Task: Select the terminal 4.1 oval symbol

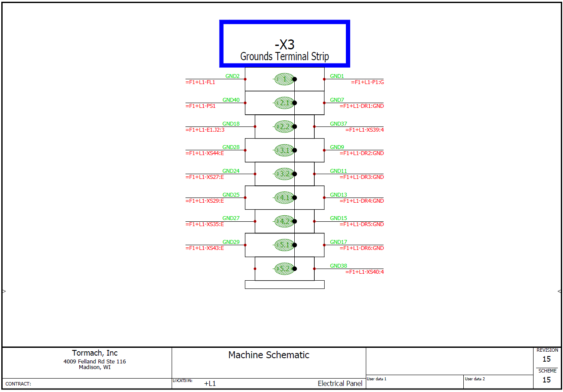Action: click(284, 198)
